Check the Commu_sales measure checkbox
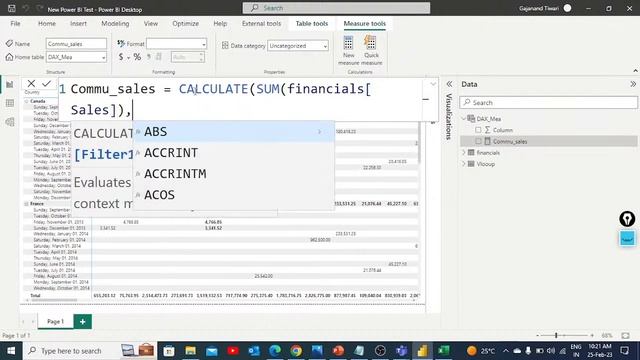 pyautogui.click(x=478, y=141)
